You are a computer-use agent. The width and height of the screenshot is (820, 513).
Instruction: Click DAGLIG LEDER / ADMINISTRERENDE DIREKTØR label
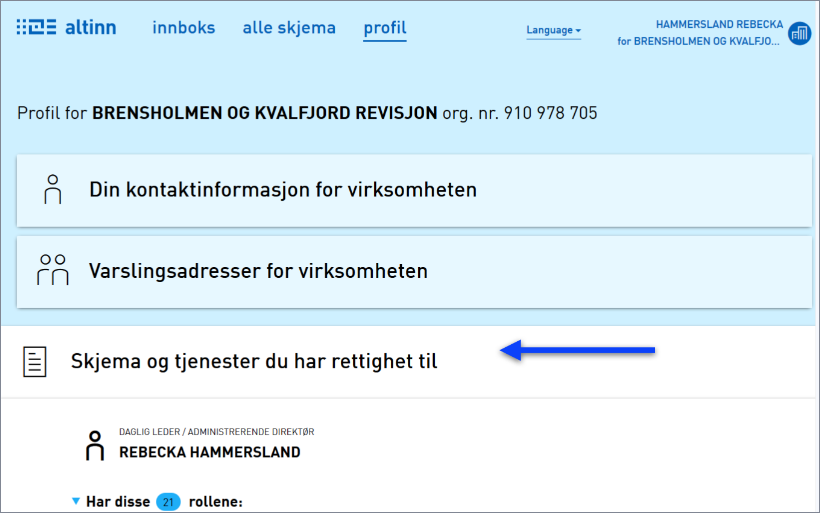tap(217, 432)
